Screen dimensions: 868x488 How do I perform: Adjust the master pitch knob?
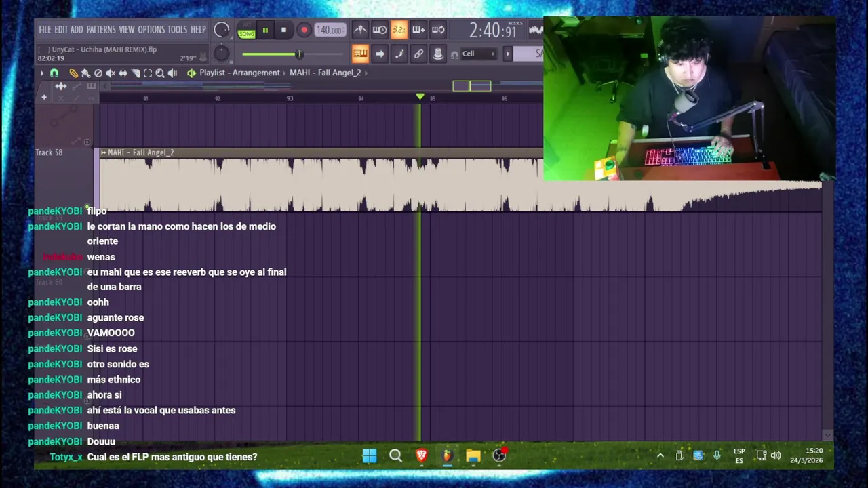pos(221,54)
